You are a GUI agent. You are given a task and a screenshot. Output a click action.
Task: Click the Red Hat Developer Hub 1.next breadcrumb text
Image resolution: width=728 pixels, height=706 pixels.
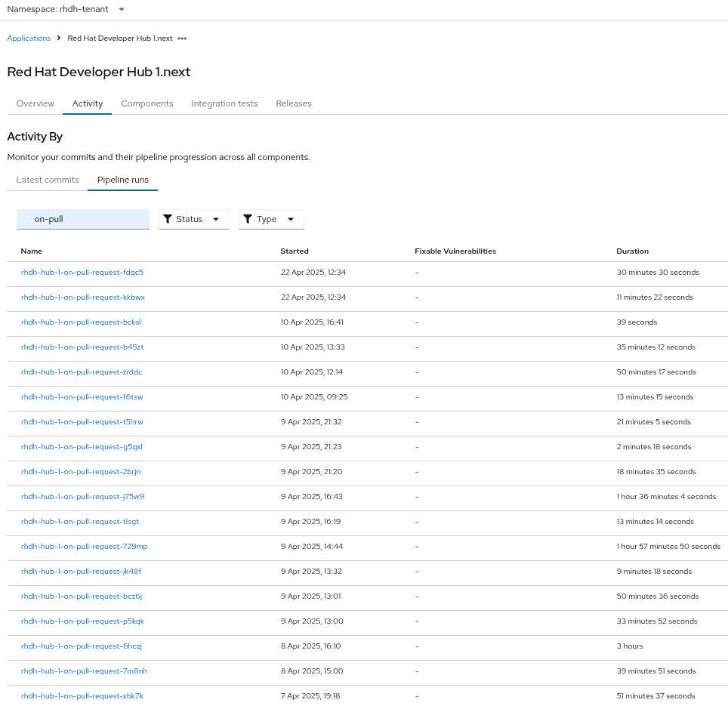click(120, 38)
